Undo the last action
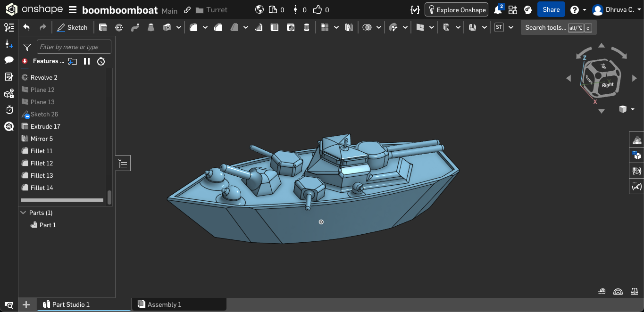The image size is (644, 312). point(26,28)
